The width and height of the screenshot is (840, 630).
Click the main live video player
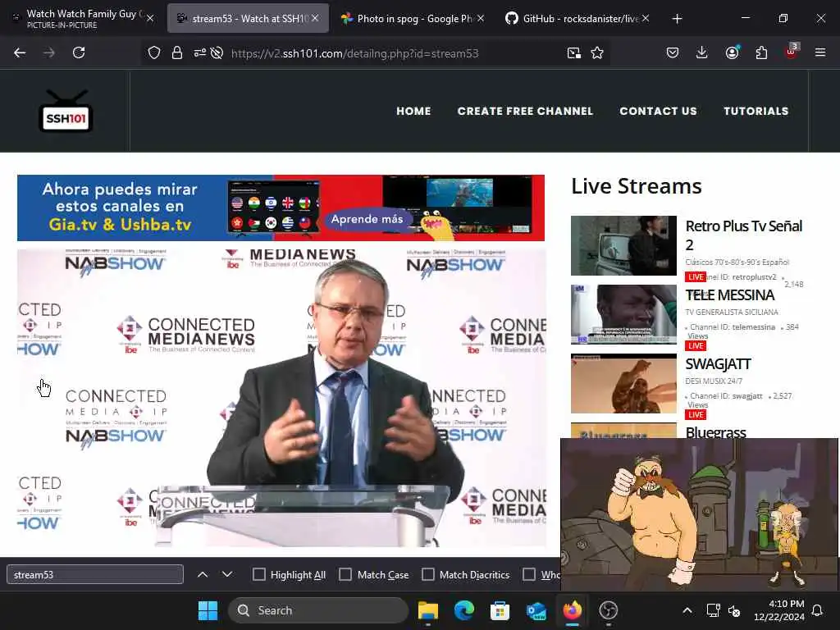tap(282, 398)
